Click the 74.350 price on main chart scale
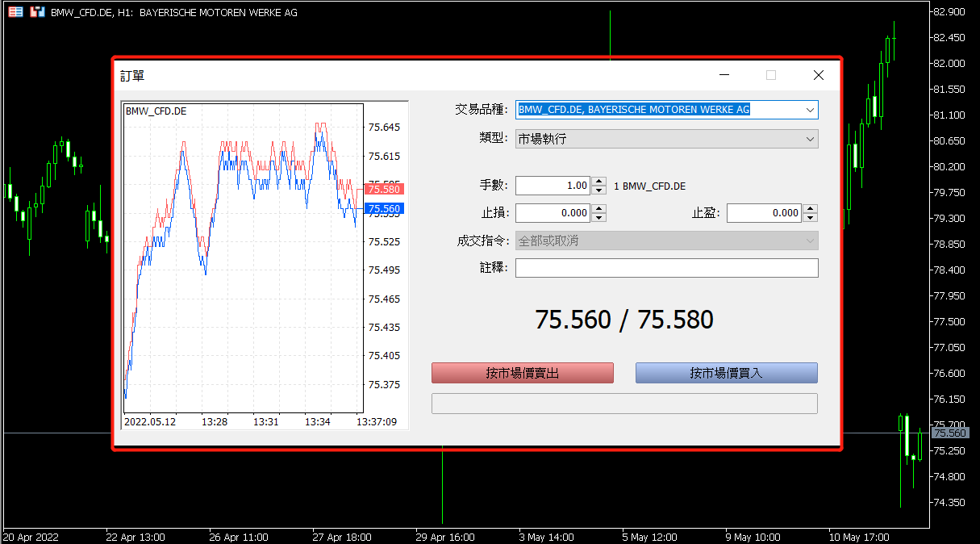Viewport: 980px width, 544px height. (949, 503)
